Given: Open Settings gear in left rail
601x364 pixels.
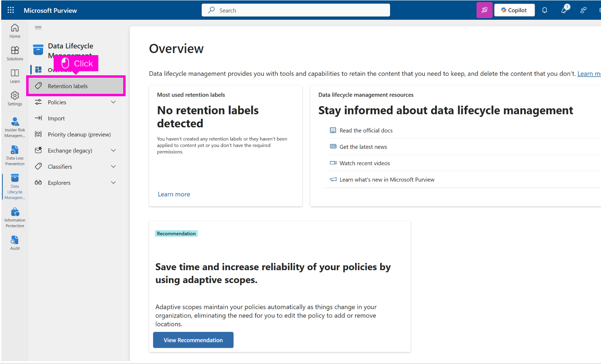Looking at the screenshot, I should tap(15, 98).
